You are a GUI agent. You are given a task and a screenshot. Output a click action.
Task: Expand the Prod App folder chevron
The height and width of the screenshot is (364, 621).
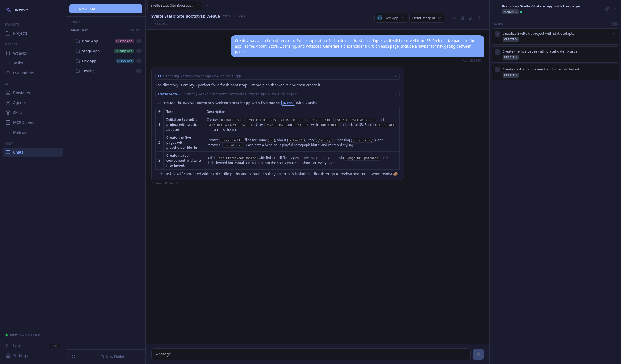[x=72, y=41]
